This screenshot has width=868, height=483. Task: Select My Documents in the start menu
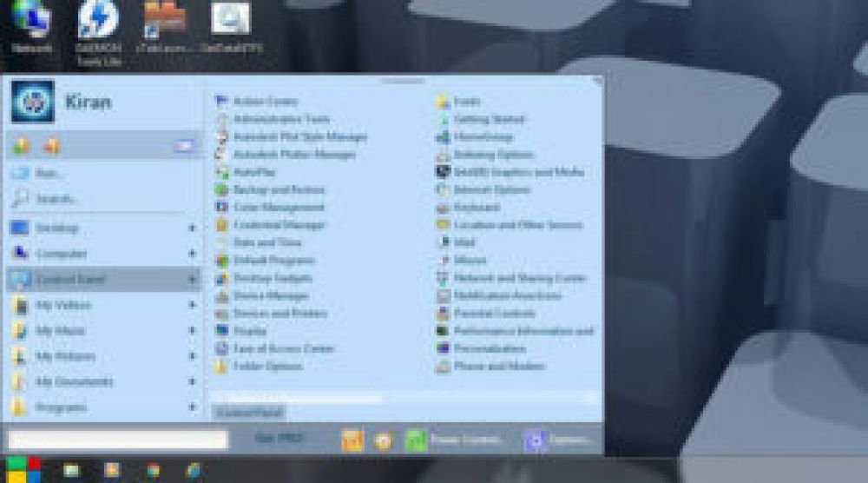point(103,381)
